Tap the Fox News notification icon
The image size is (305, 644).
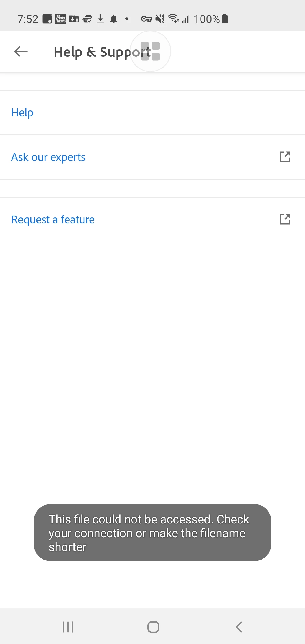[60, 19]
